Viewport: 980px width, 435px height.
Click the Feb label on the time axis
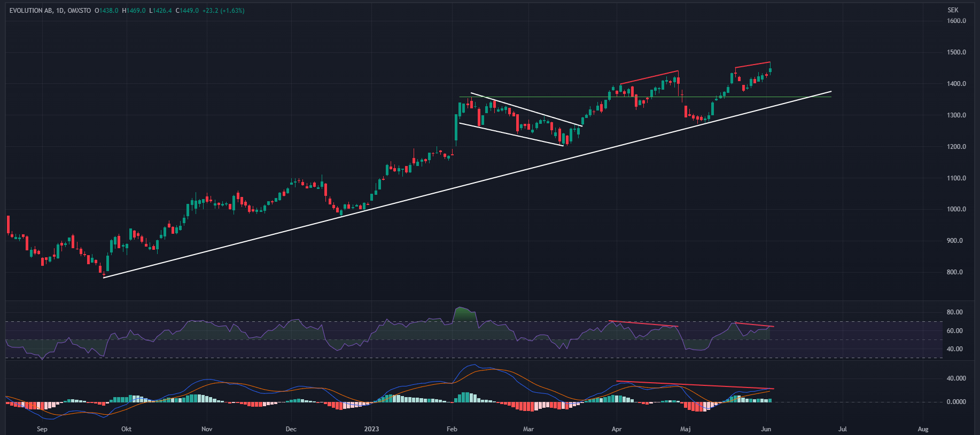(452, 429)
